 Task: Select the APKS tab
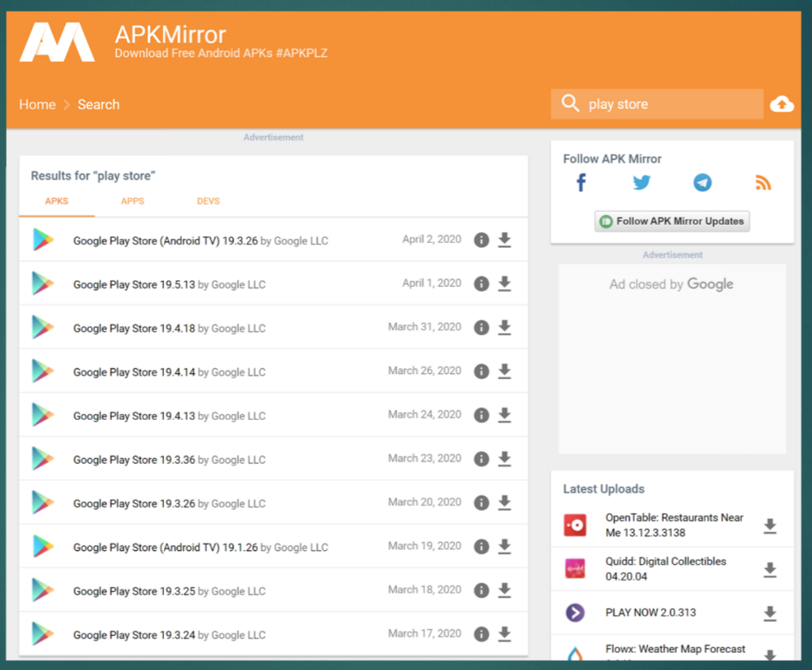coord(56,201)
